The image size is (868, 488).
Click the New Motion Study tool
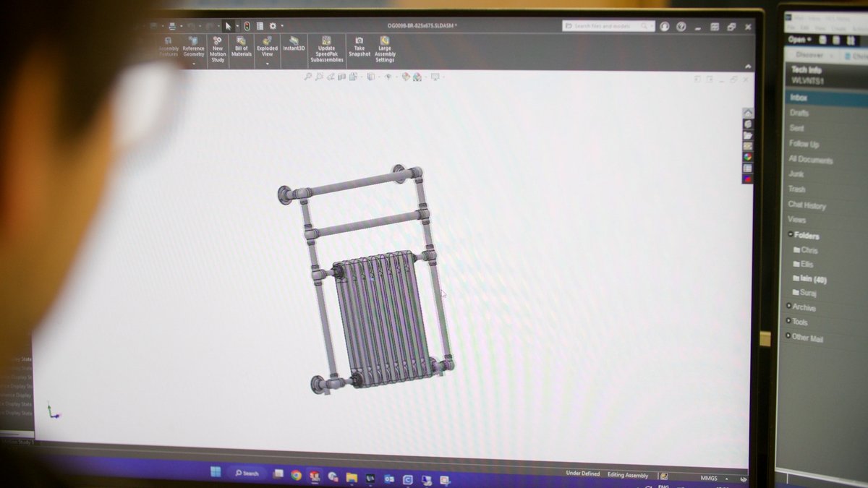click(x=218, y=47)
